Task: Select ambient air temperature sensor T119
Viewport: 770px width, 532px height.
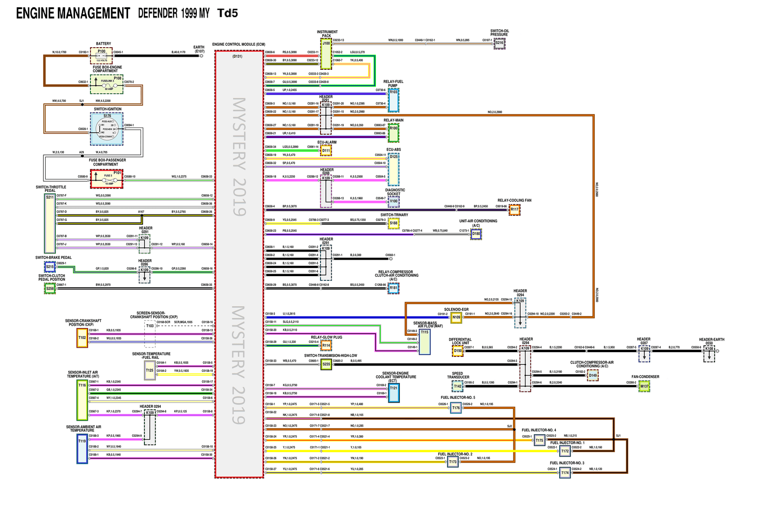Action: point(82,448)
